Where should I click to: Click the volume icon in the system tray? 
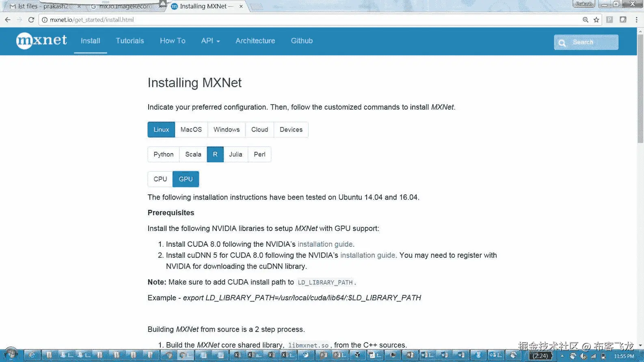tap(583, 356)
